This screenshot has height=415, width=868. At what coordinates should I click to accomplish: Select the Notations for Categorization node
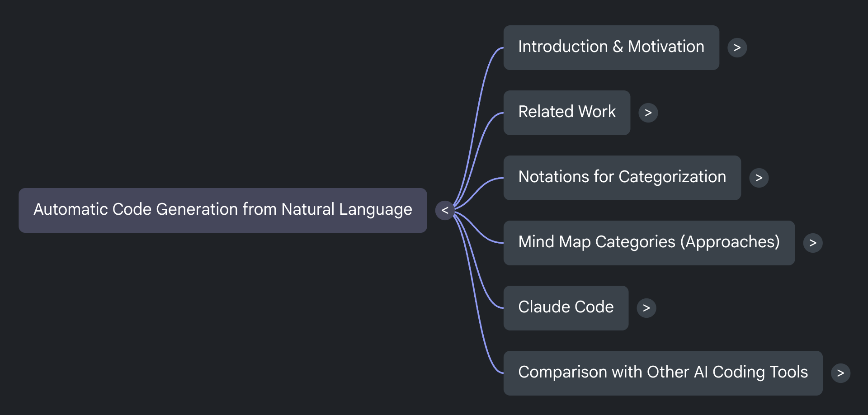click(622, 178)
